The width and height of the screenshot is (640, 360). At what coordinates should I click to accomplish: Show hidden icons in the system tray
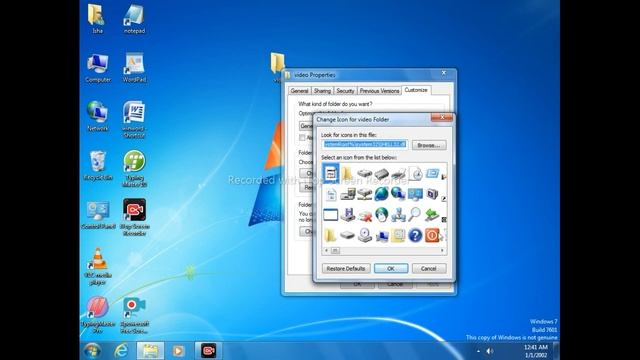point(478,351)
